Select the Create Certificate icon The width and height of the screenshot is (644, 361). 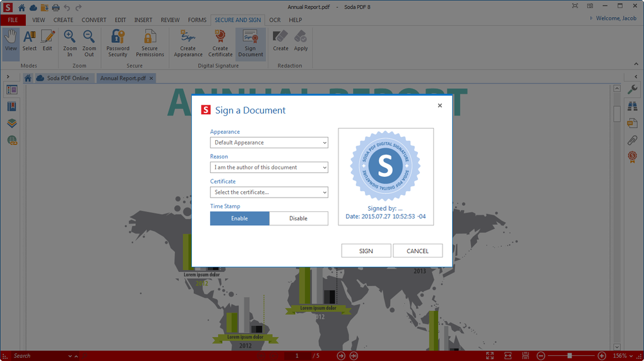[x=220, y=38]
